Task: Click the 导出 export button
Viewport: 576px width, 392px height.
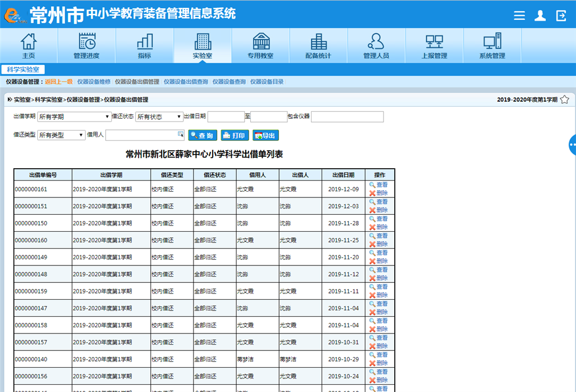Action: [265, 135]
